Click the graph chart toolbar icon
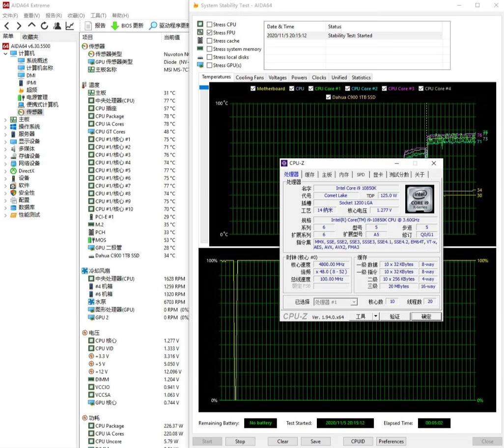The width and height of the screenshot is (504, 448). click(70, 26)
